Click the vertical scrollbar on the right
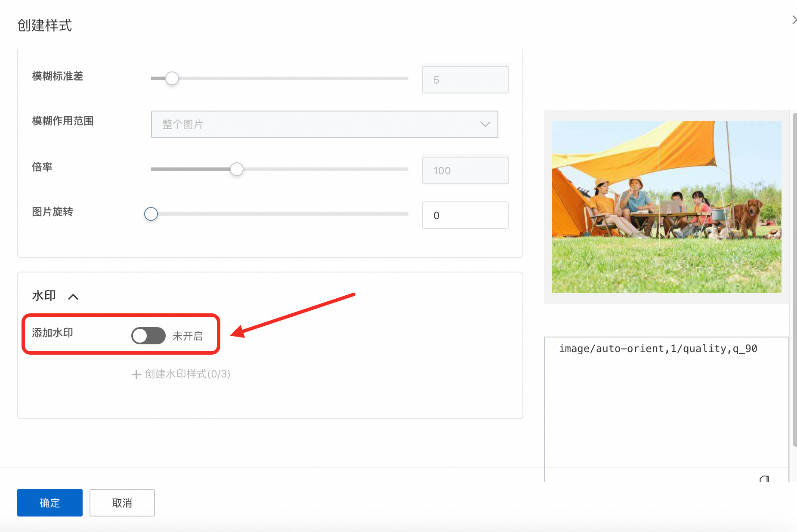This screenshot has width=797, height=532. (794, 280)
